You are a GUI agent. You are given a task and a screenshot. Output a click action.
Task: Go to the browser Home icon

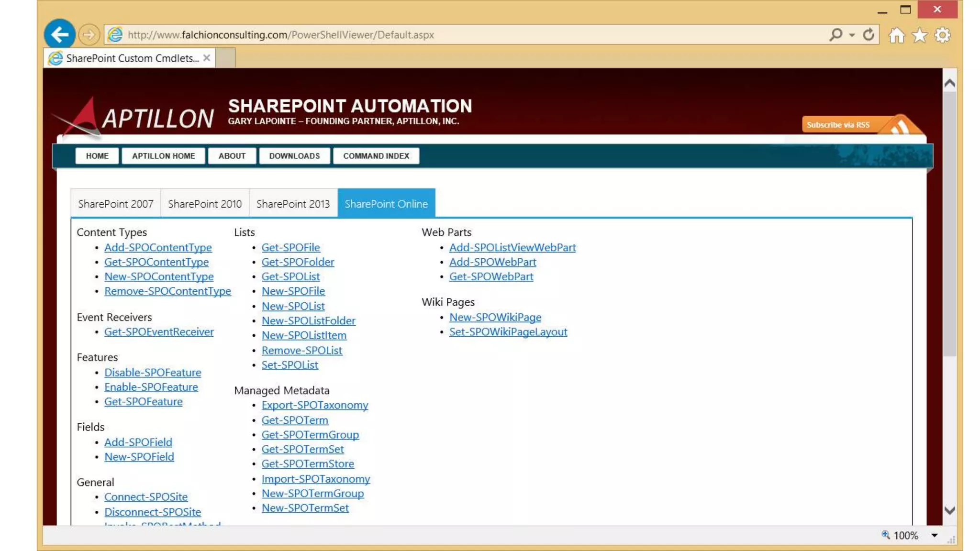[x=897, y=35]
